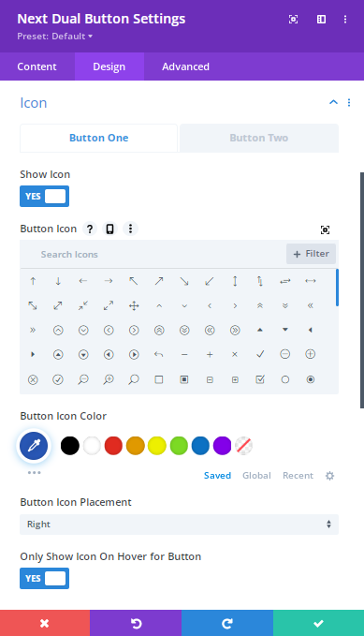Select the magnifier search icon in icon grid

point(134,379)
